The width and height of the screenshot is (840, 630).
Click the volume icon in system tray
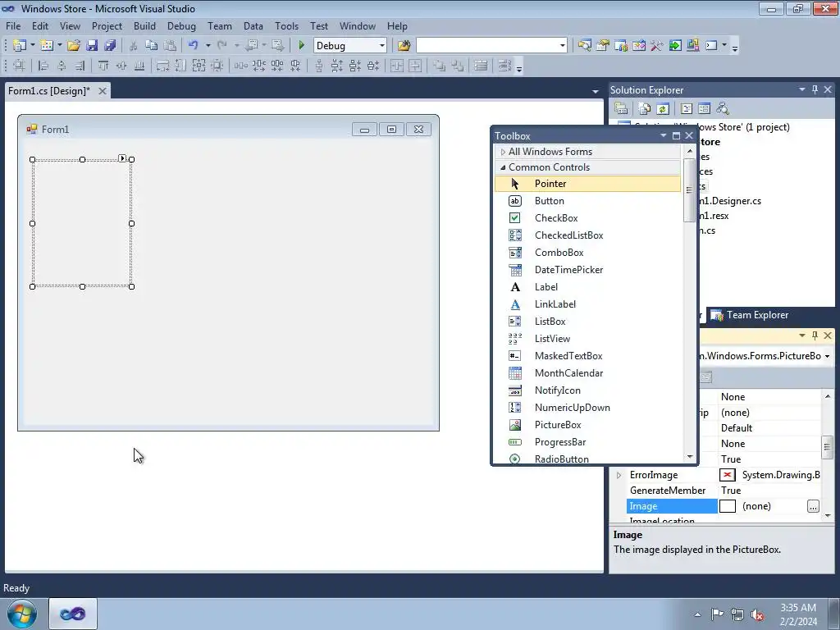[757, 614]
